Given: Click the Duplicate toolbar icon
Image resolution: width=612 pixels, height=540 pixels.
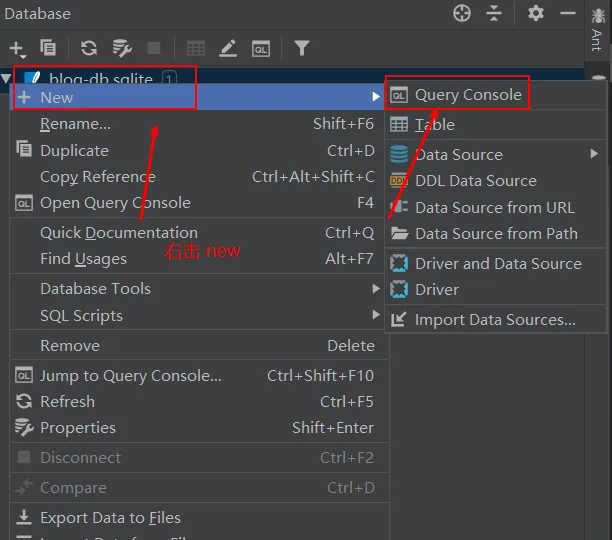Looking at the screenshot, I should [48, 48].
